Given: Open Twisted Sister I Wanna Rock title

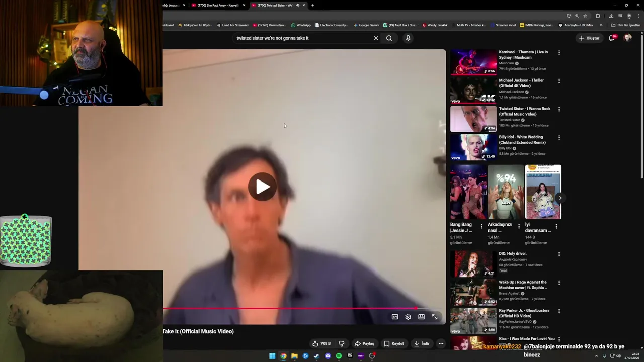Looking at the screenshot, I should tap(524, 111).
